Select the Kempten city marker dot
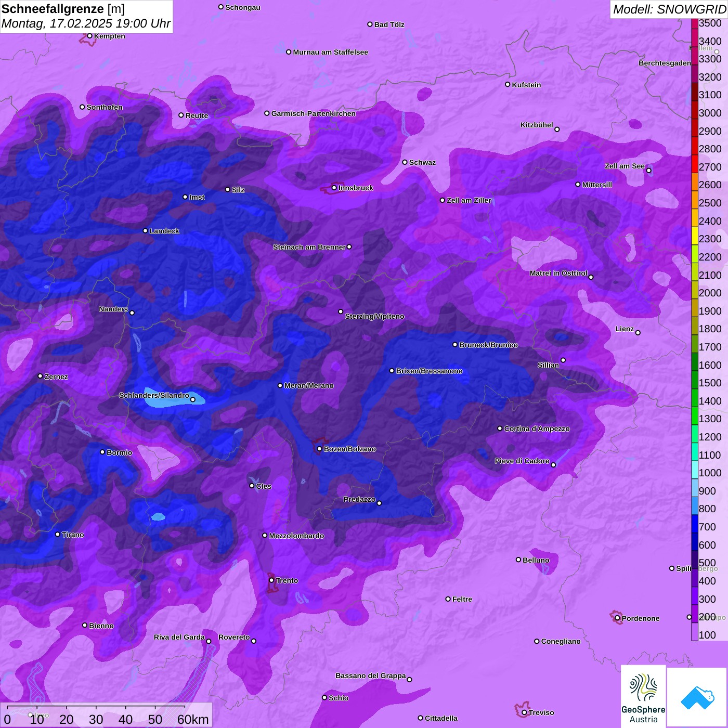This screenshot has height=728, width=728. (90, 36)
